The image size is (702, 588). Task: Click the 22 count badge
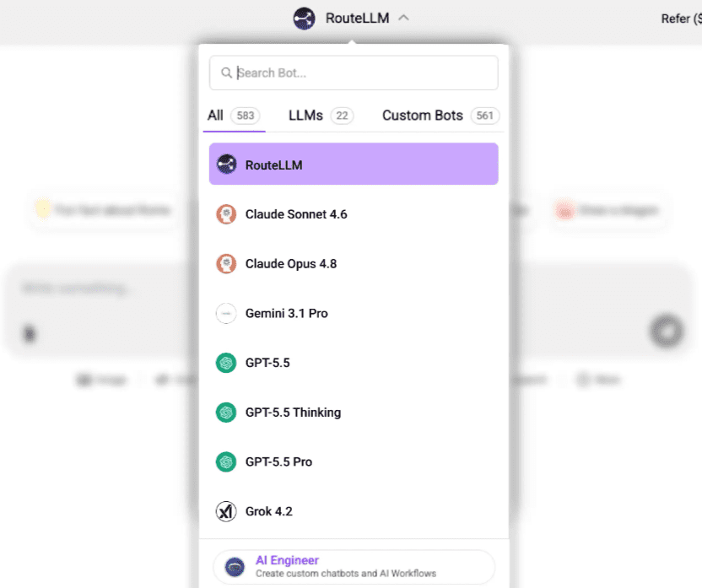(342, 116)
